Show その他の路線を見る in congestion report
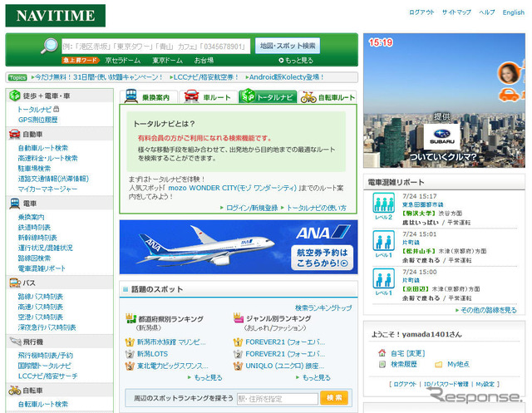This screenshot has height=413, width=532. coord(482,310)
